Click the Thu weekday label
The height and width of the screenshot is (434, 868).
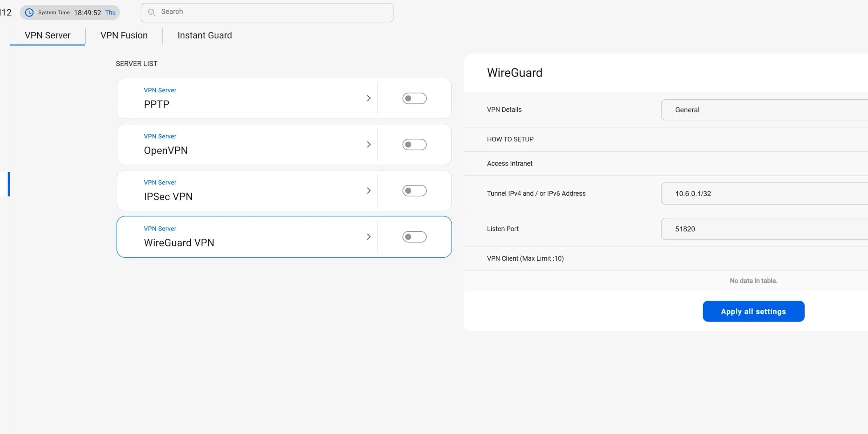point(111,13)
